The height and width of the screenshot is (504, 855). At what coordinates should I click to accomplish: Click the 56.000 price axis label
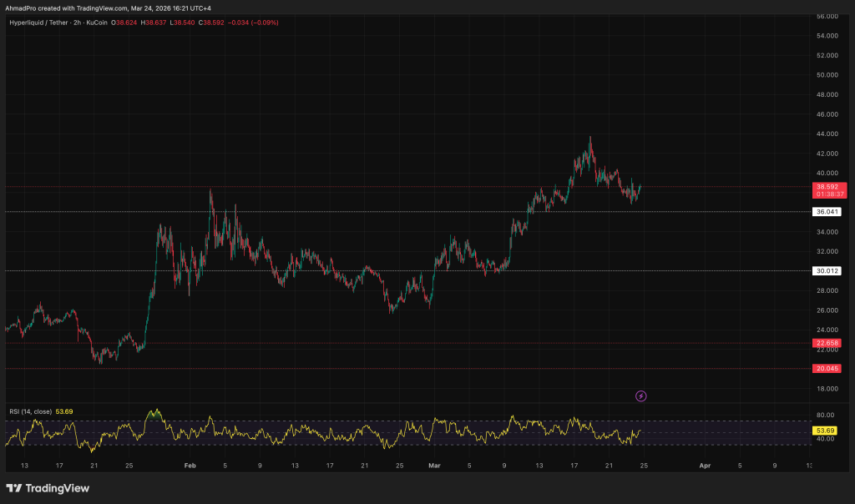[x=827, y=16]
